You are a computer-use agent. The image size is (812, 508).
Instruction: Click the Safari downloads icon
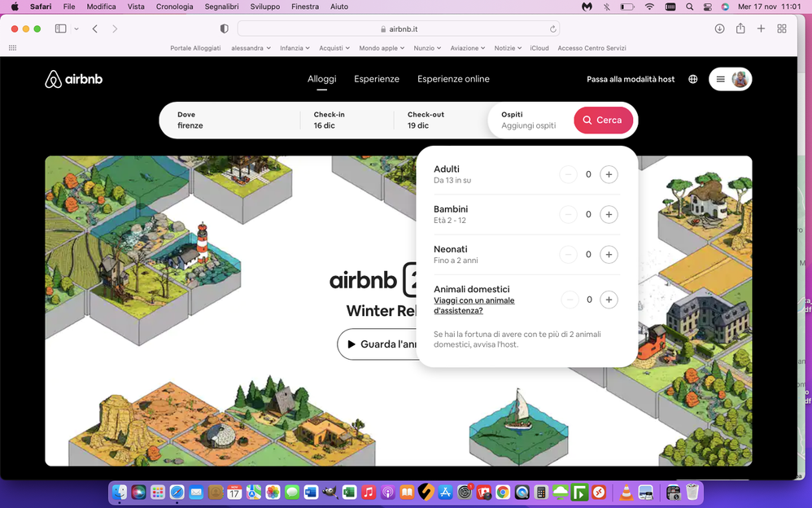pyautogui.click(x=719, y=28)
